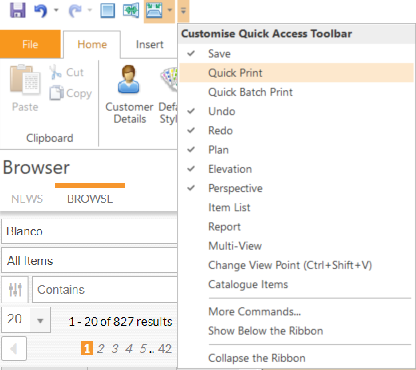
Task: Open Customer Details icon
Action: click(129, 79)
